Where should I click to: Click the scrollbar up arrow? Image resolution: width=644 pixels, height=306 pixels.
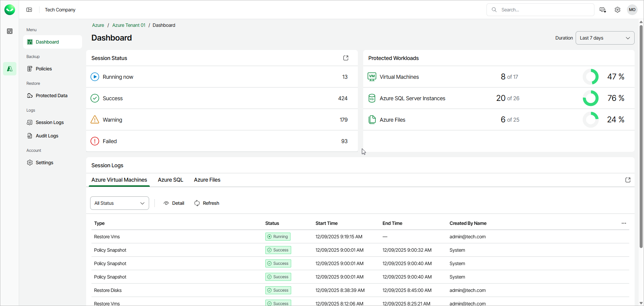[x=641, y=22]
